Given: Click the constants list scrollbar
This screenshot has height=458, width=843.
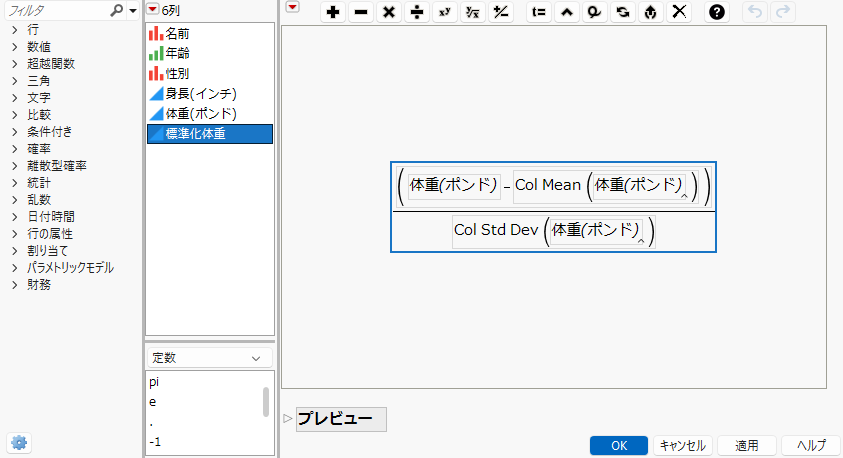Looking at the screenshot, I should 266,402.
